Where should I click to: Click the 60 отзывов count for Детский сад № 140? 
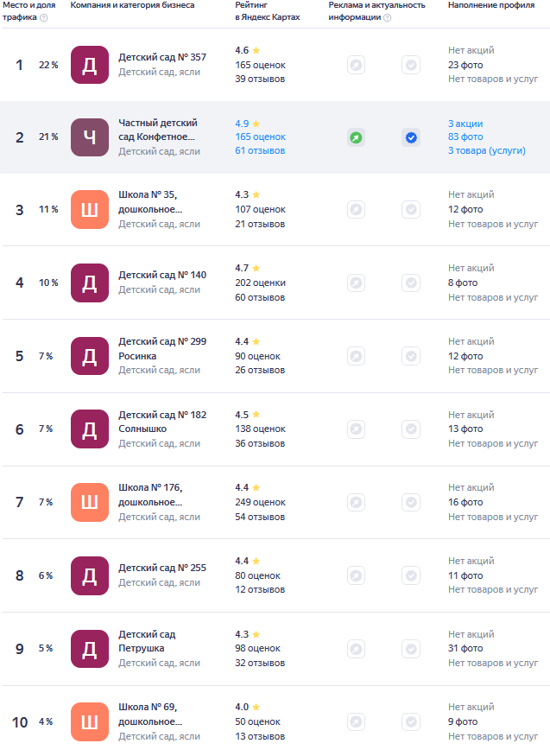[260, 297]
